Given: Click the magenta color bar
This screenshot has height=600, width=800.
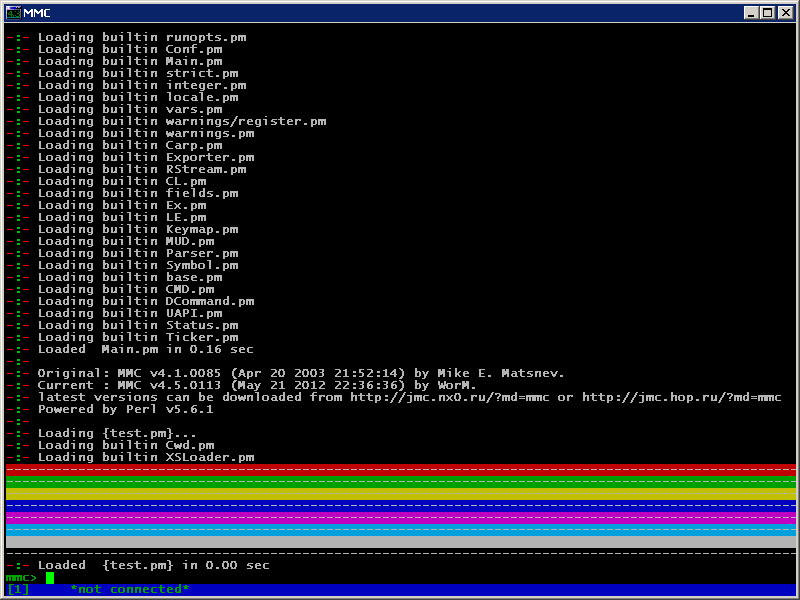Looking at the screenshot, I should pos(400,518).
